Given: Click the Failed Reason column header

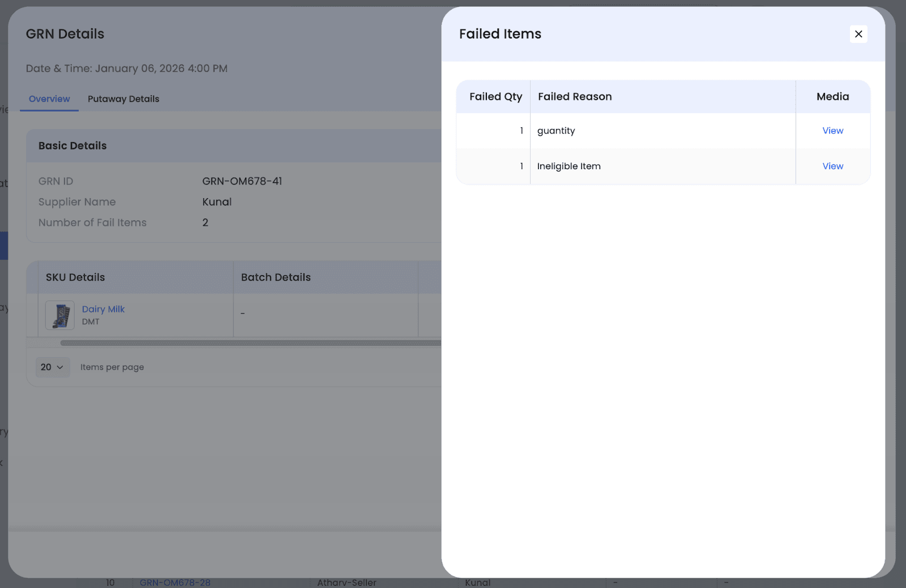Looking at the screenshot, I should (575, 97).
